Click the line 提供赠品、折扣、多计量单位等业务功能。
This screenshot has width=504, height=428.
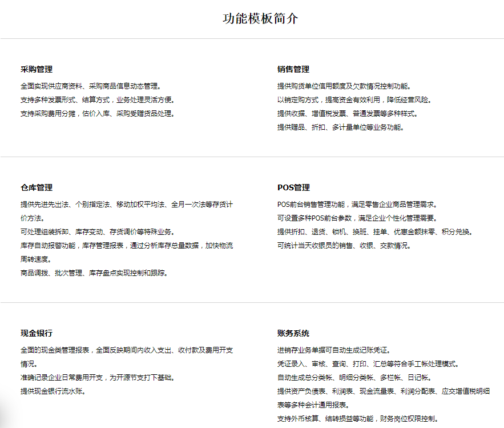pyautogui.click(x=341, y=127)
